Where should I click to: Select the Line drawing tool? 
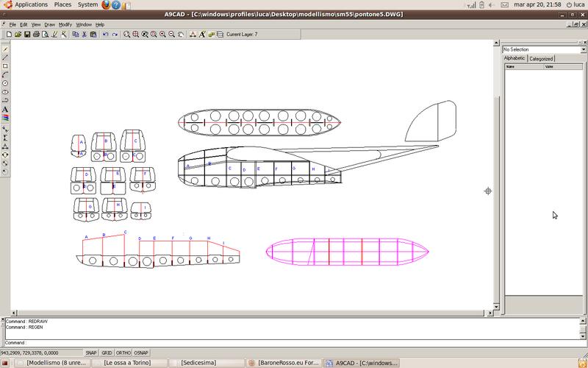click(x=5, y=57)
